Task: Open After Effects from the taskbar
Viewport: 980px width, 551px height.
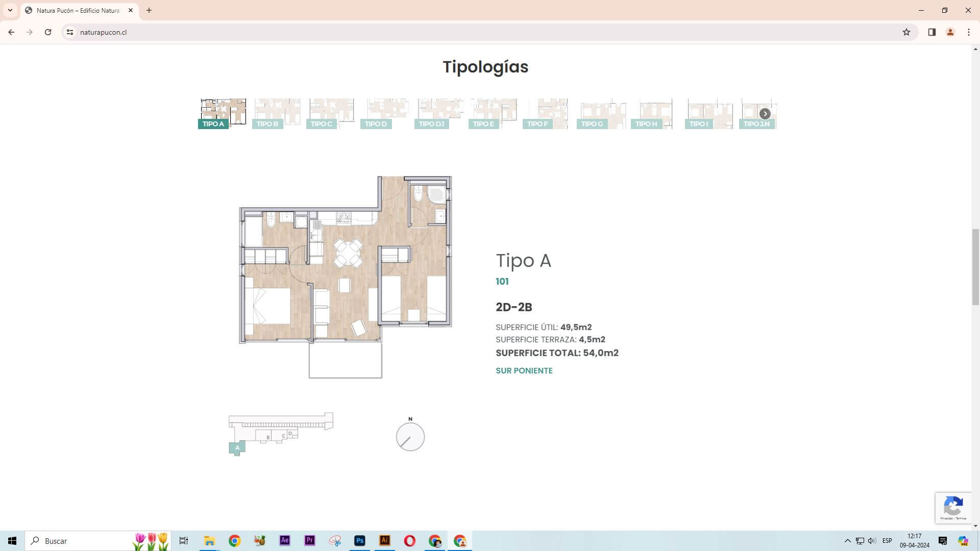Action: coord(285,541)
